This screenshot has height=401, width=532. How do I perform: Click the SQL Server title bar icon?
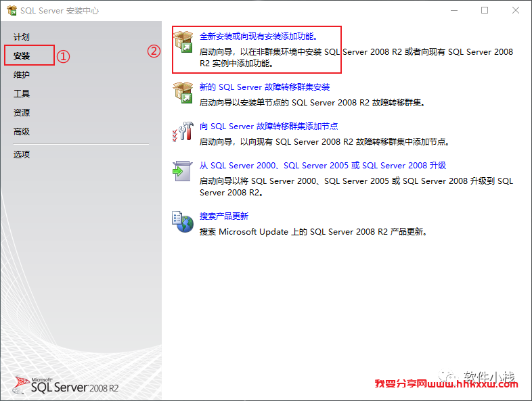12,11
